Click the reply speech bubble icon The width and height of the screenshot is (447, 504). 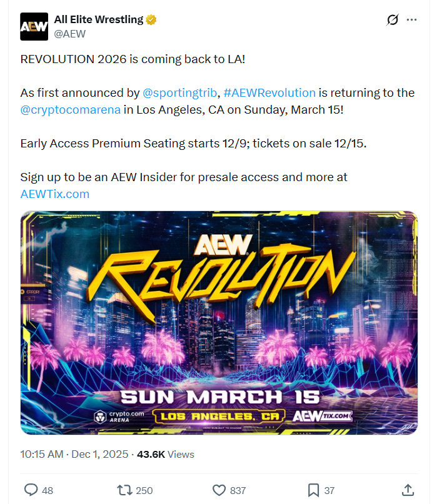(x=31, y=490)
